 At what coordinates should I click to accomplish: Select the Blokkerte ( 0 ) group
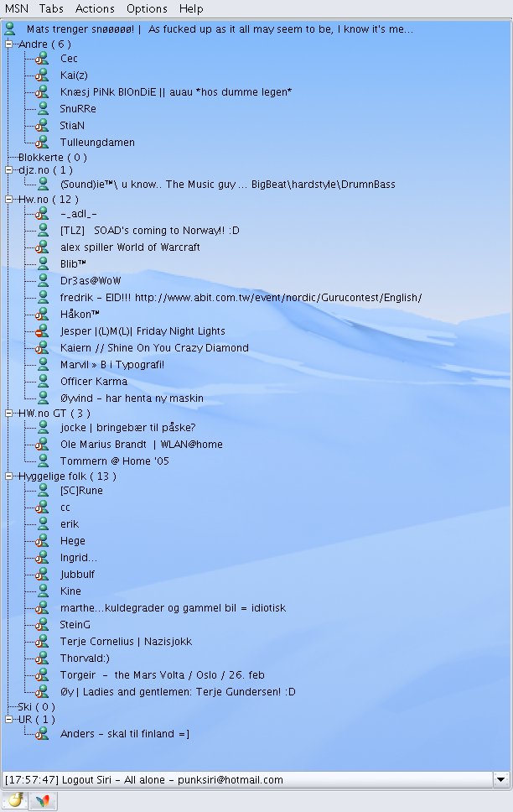click(52, 158)
